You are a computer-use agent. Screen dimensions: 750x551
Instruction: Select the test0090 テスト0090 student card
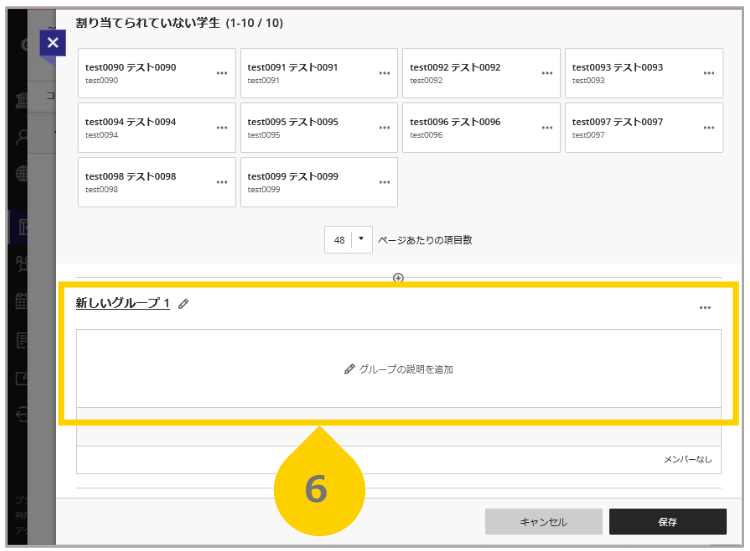pos(157,73)
